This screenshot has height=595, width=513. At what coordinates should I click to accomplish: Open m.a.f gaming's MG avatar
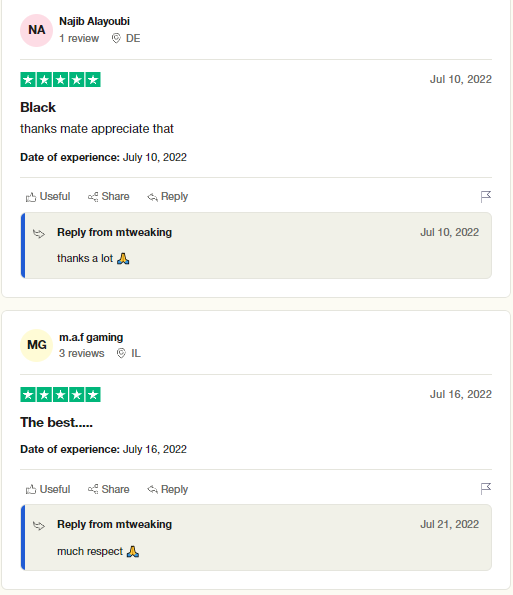[x=36, y=345]
